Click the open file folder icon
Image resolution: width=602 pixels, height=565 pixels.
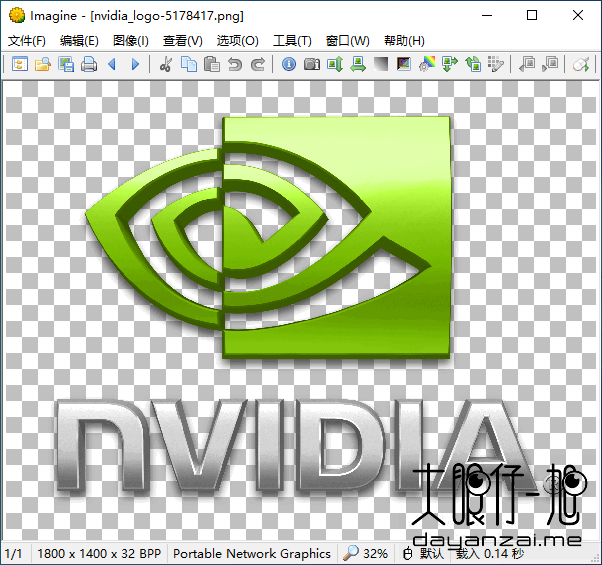coord(43,64)
